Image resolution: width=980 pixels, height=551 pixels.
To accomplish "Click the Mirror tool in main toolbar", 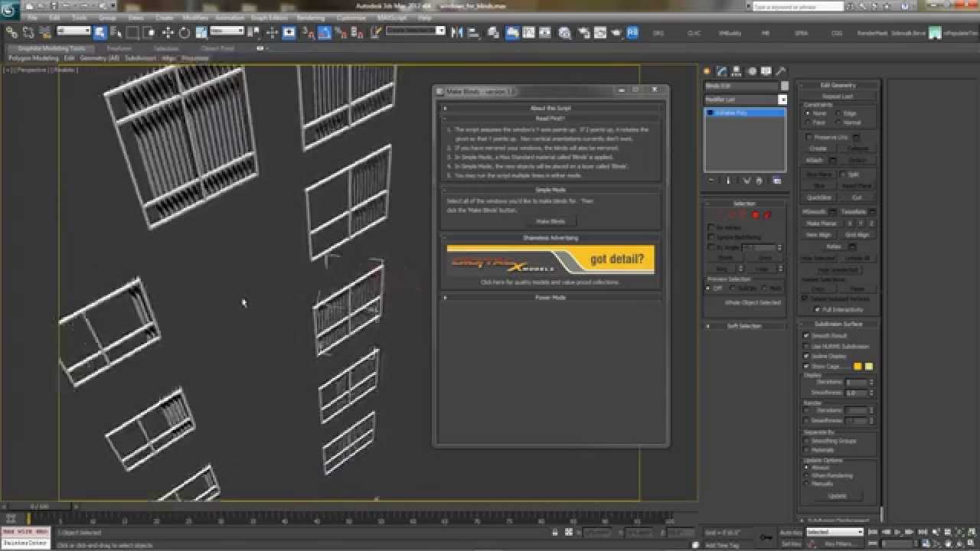I will 457,33.
